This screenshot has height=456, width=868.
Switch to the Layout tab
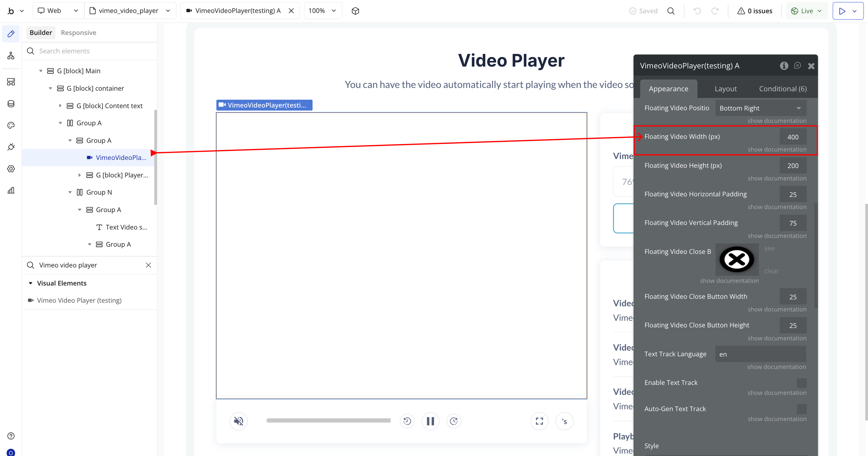pyautogui.click(x=725, y=89)
